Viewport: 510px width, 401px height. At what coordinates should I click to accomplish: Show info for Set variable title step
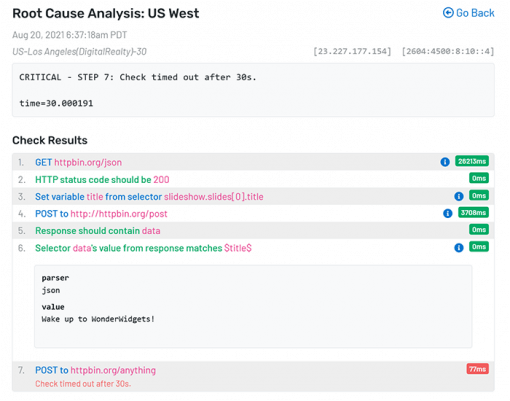click(x=459, y=196)
